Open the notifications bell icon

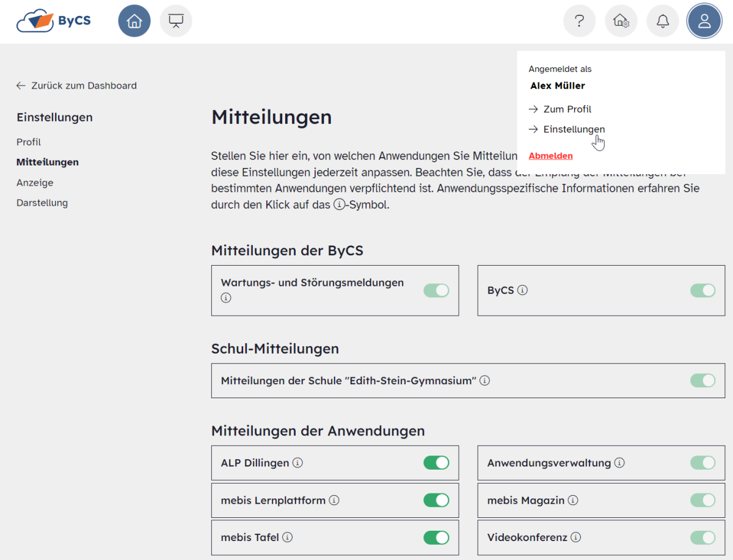pos(662,21)
